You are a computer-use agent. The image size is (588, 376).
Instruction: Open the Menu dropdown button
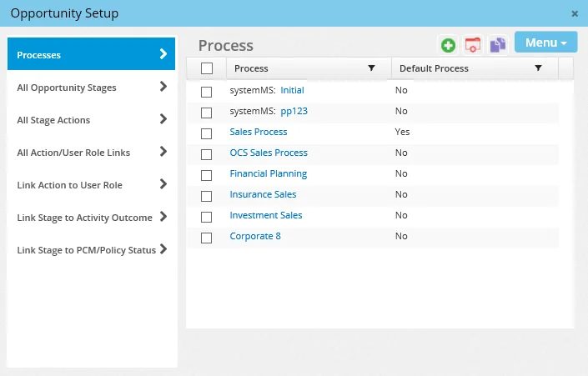pyautogui.click(x=546, y=43)
